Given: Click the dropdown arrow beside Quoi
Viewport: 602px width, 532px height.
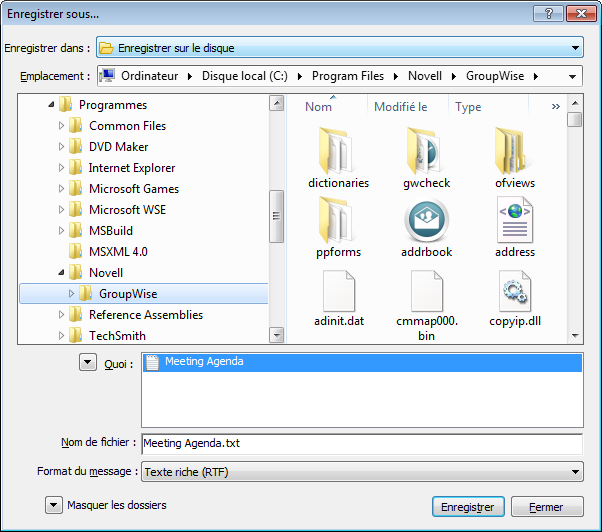Looking at the screenshot, I should click(88, 362).
